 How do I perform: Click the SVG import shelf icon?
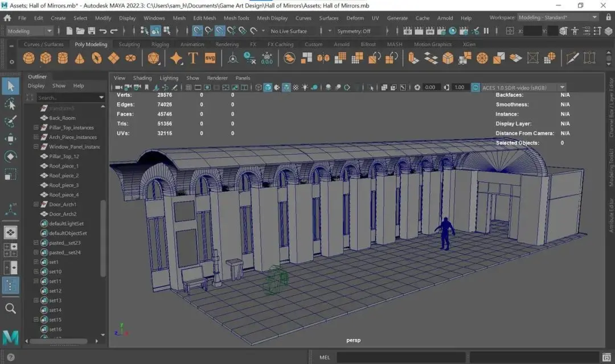tap(210, 59)
